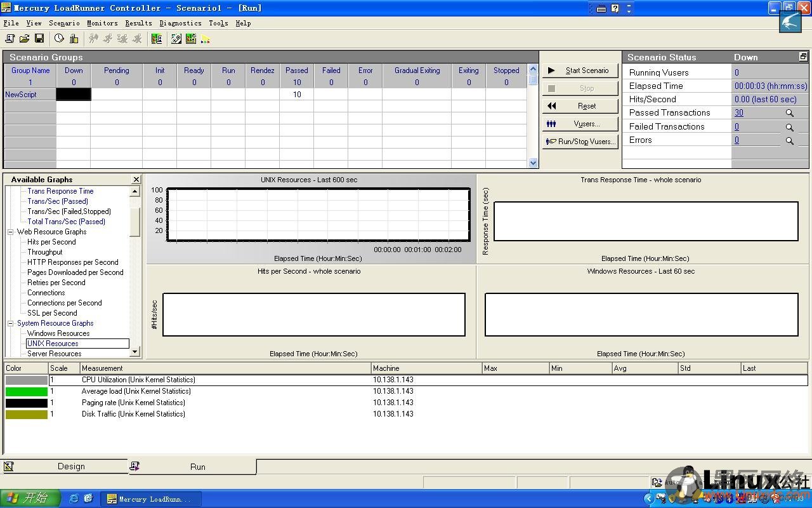The height and width of the screenshot is (508, 812).
Task: Select the Trans Response Time graph pane
Action: 643,218
